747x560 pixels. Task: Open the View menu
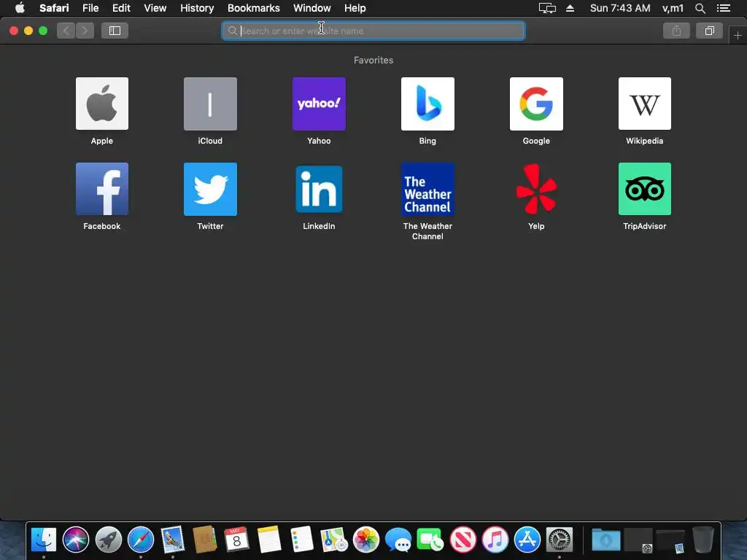[155, 8]
